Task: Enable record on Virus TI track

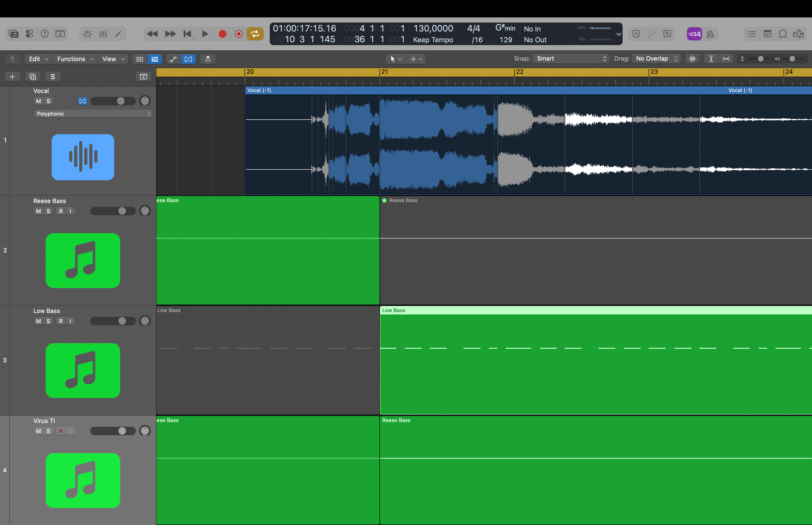Action: tap(61, 431)
